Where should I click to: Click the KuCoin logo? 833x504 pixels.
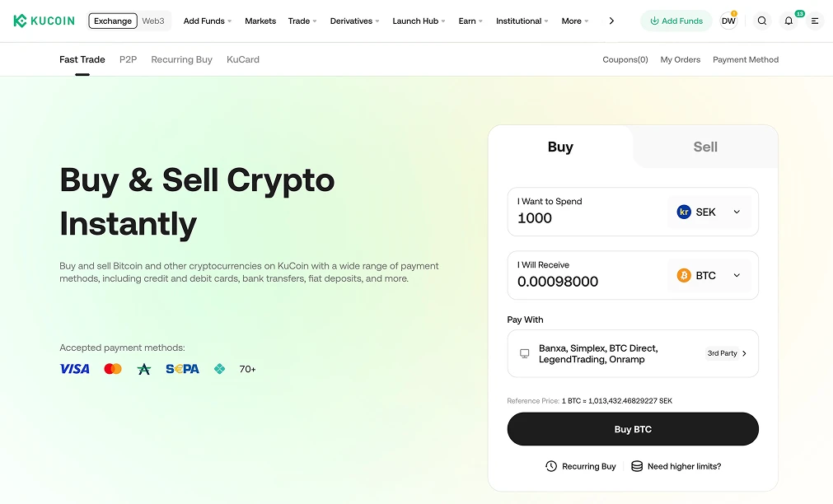click(43, 21)
